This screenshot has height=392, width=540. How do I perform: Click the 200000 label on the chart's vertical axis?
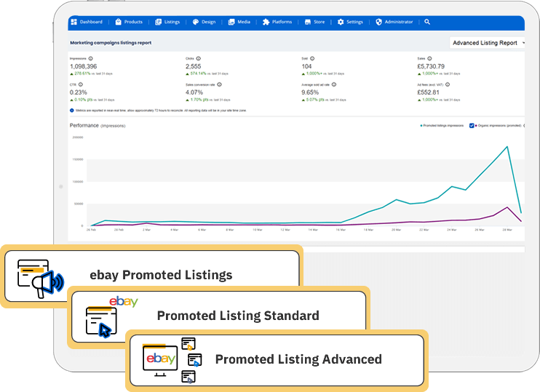[77, 137]
